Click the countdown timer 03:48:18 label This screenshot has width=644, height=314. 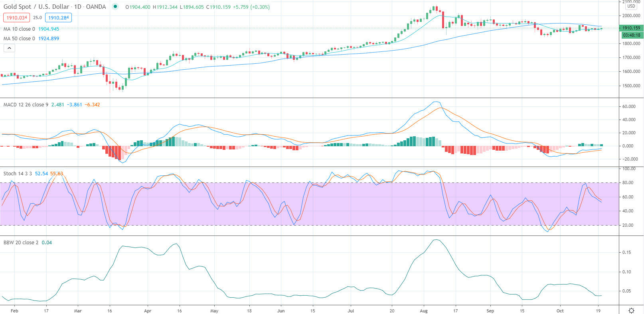tap(632, 35)
